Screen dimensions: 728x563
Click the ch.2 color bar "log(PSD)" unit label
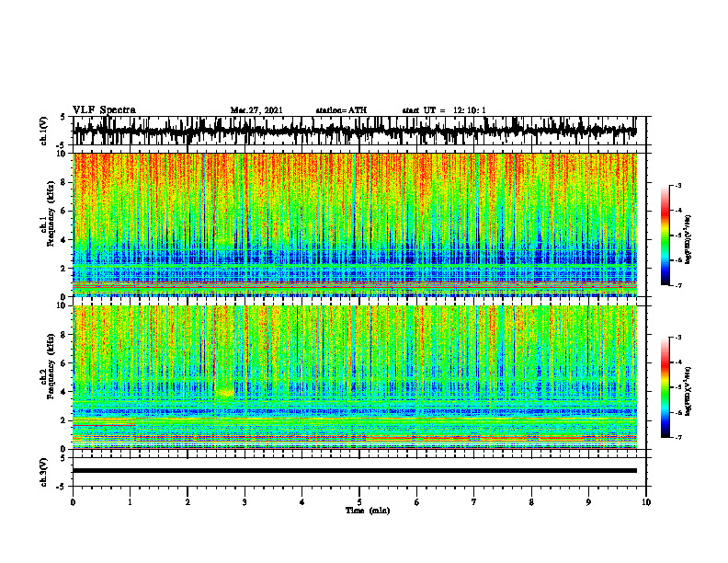point(688,391)
